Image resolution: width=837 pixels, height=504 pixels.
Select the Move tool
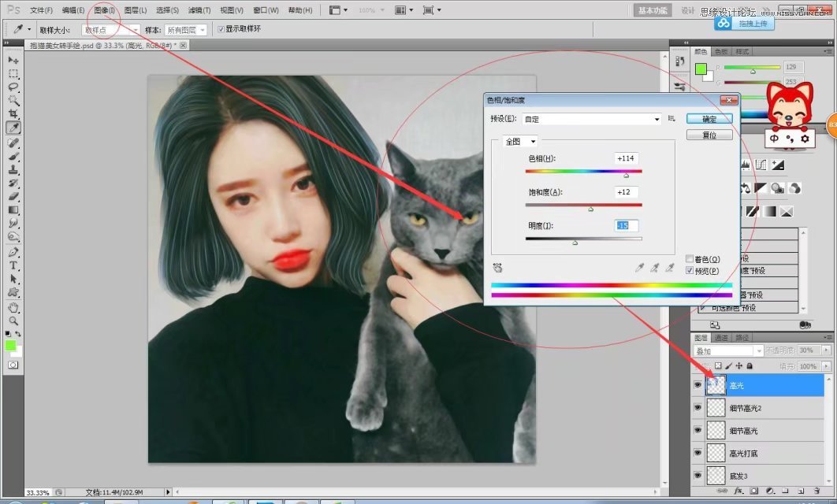click(x=13, y=61)
